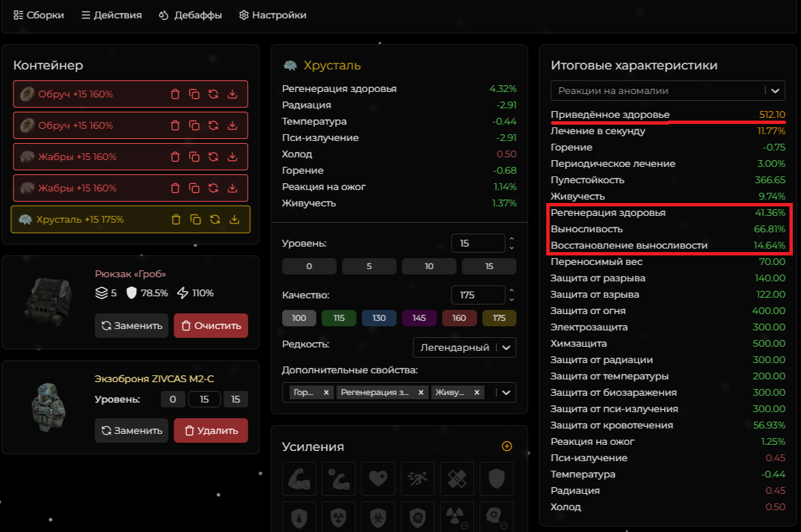The height and width of the screenshot is (532, 801).
Task: Open the Дебаффы menu
Action: 190,15
